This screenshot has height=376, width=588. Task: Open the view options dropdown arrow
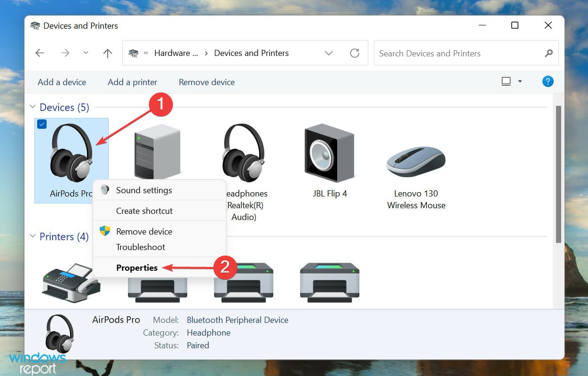point(520,81)
